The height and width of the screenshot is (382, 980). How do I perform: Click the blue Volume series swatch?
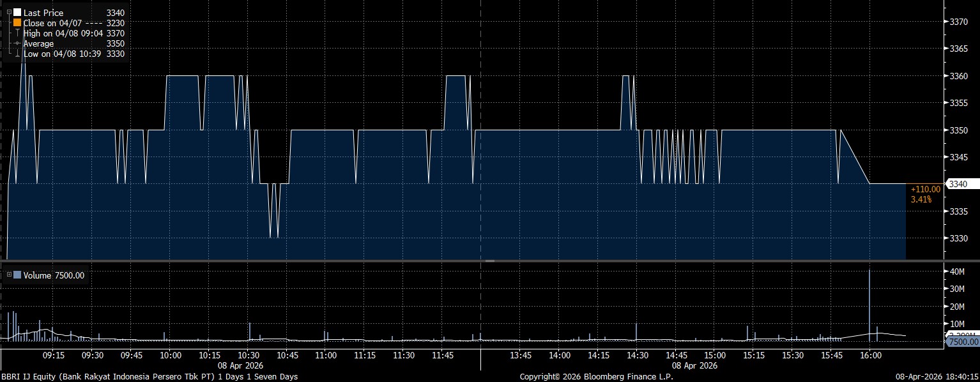[17, 275]
